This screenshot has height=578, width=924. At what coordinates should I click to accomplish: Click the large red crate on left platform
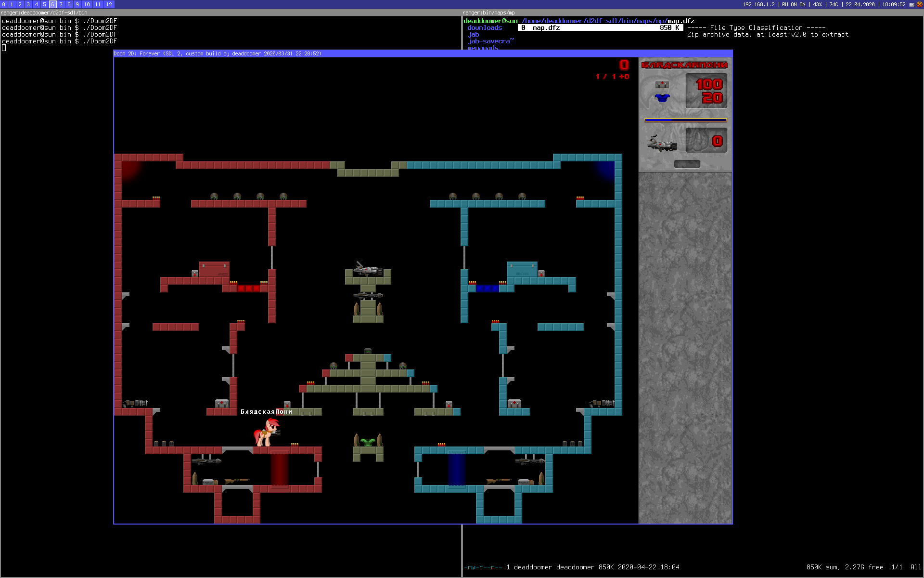(x=214, y=269)
